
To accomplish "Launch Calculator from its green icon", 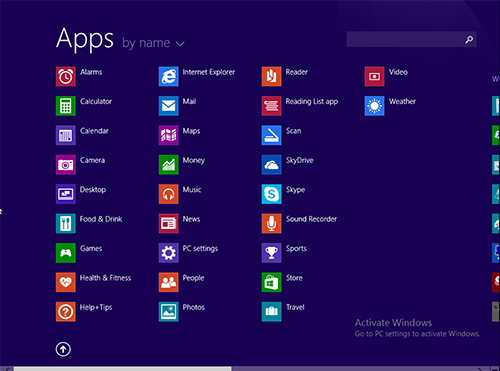I will pyautogui.click(x=65, y=106).
